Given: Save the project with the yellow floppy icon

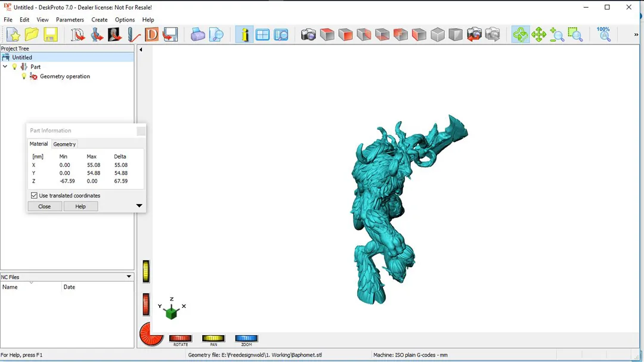Looking at the screenshot, I should coord(51,35).
